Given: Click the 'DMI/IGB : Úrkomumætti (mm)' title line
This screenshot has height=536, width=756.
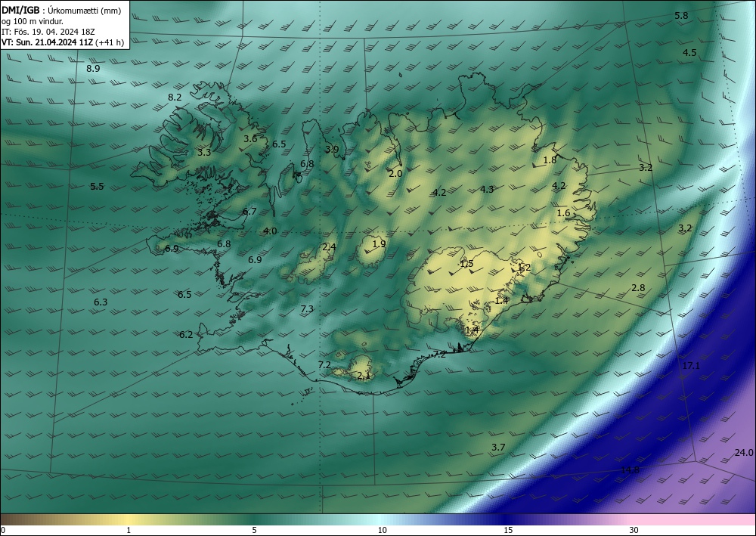Looking at the screenshot, I should [61, 11].
